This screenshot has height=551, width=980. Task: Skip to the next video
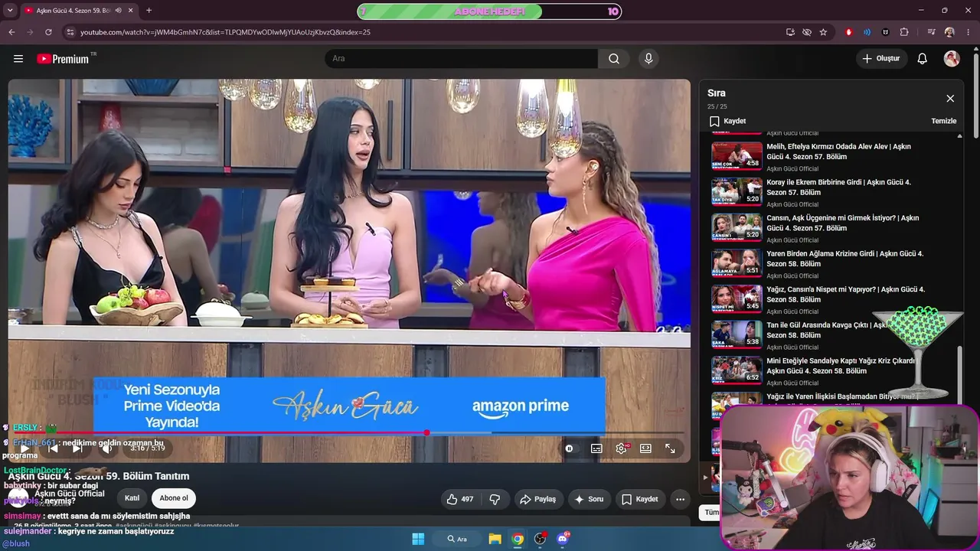coord(77,448)
